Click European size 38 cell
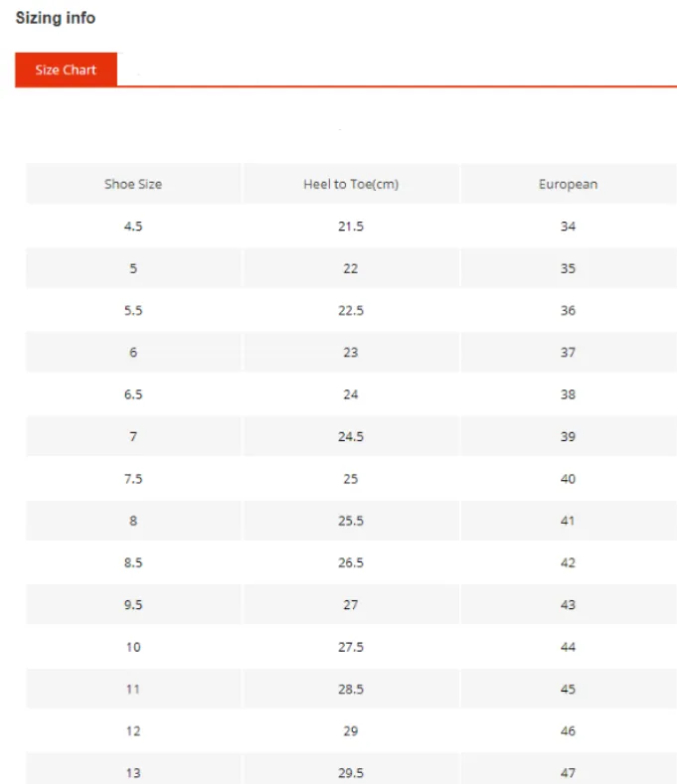677x784 pixels. [x=569, y=394]
